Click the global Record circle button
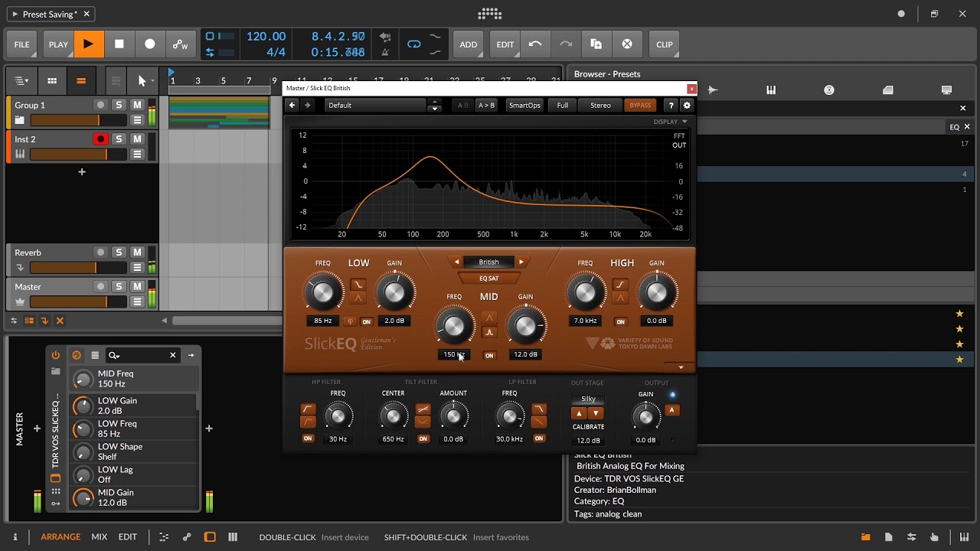 tap(150, 44)
